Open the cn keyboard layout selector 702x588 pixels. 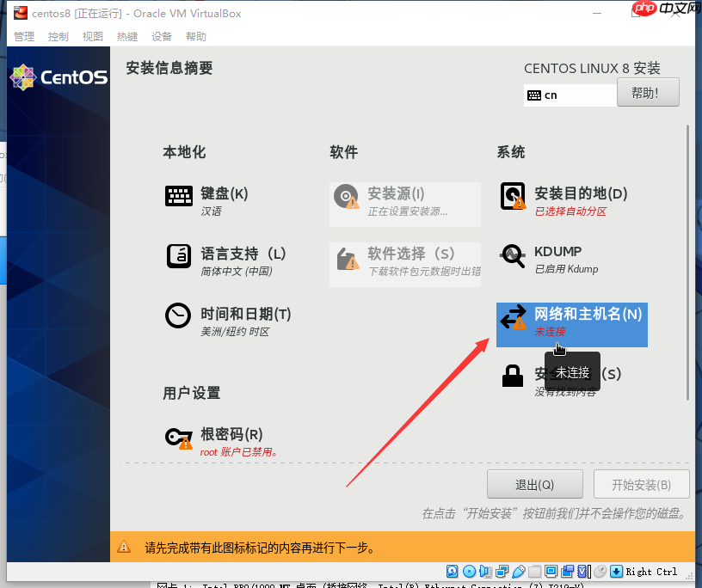[570, 95]
